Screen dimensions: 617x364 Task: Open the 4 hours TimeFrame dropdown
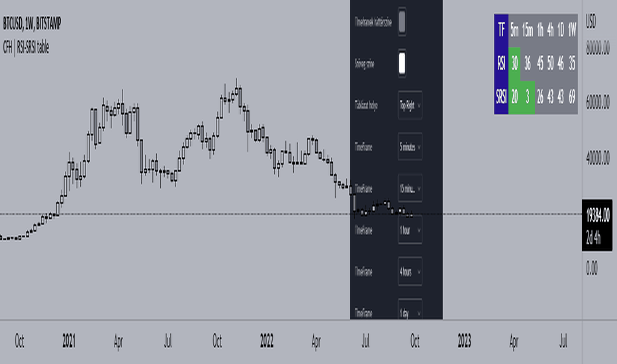(x=410, y=271)
